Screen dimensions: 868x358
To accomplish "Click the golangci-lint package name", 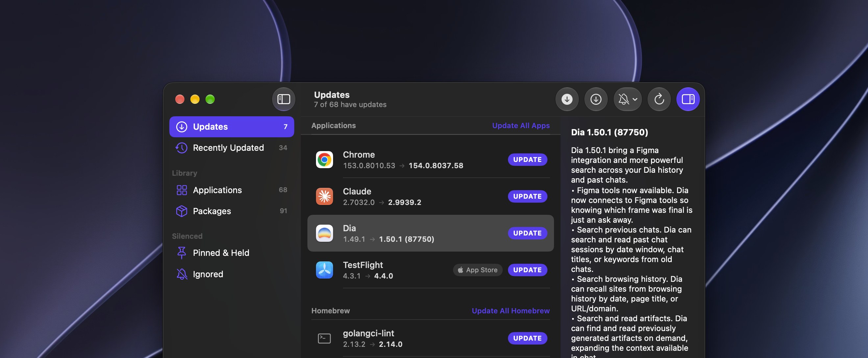I will click(x=368, y=333).
